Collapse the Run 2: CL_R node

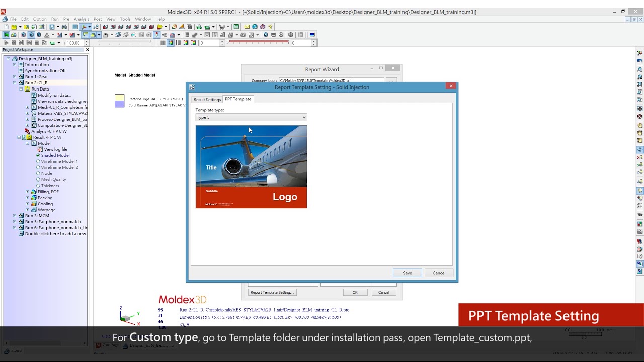tap(15, 83)
